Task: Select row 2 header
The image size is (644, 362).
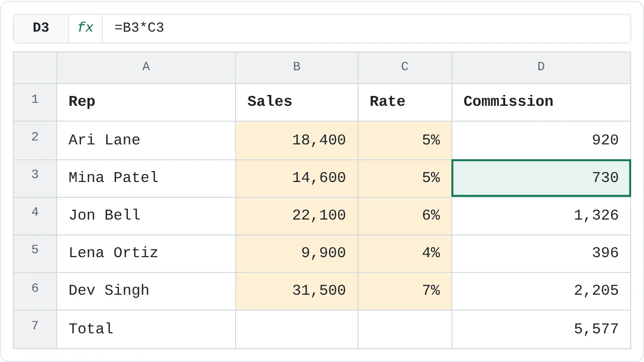Action: point(35,140)
